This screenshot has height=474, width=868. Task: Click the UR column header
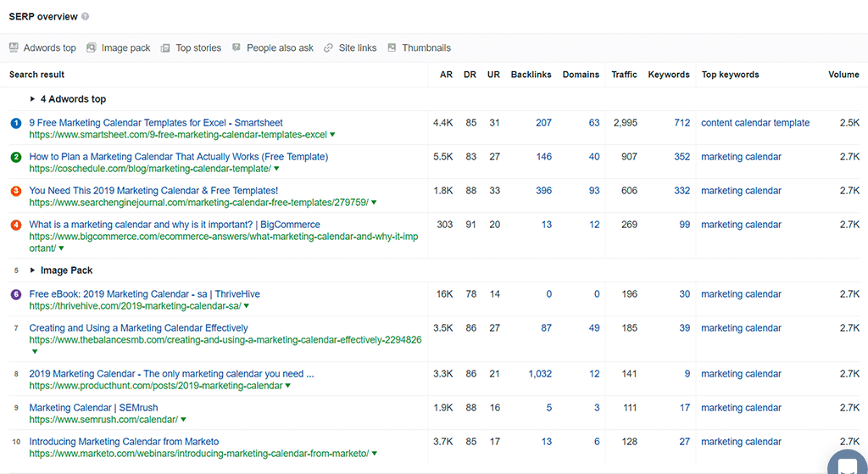[494, 75]
